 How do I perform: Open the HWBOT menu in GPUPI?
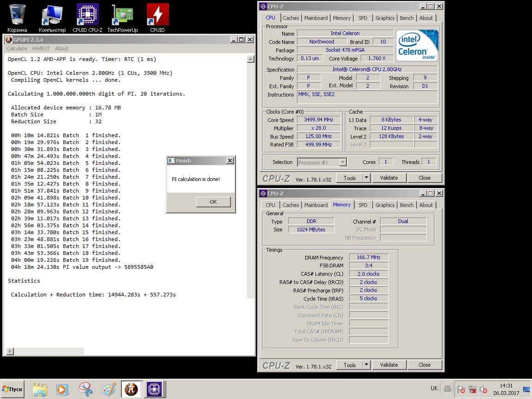(41, 48)
